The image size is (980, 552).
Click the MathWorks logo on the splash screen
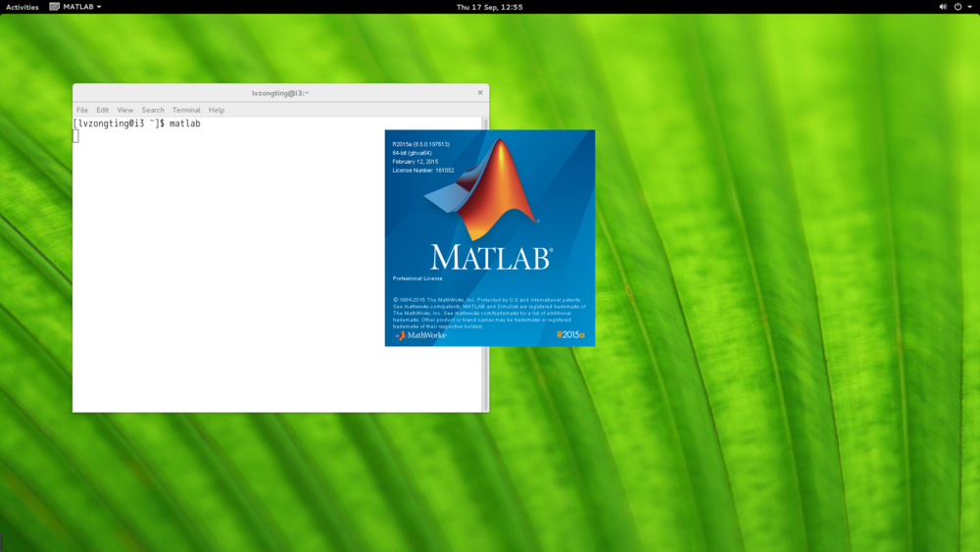click(x=420, y=335)
